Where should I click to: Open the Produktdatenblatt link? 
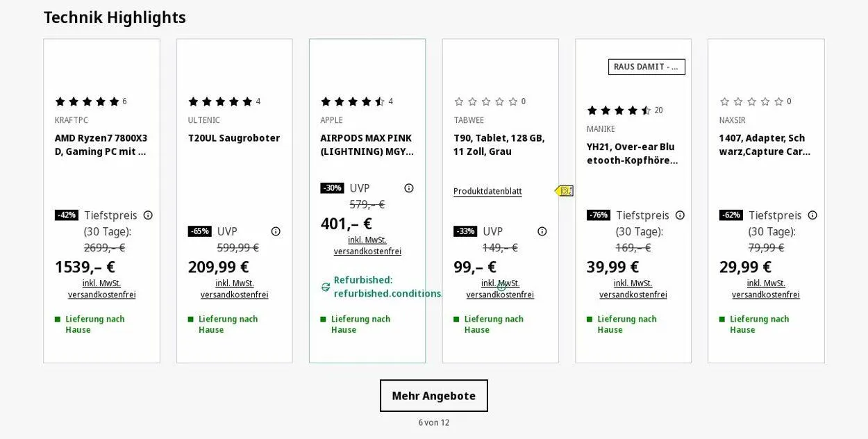[487, 192]
